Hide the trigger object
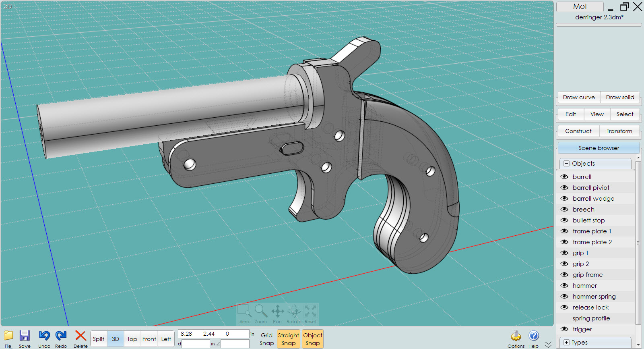The height and width of the screenshot is (349, 644). tap(565, 329)
